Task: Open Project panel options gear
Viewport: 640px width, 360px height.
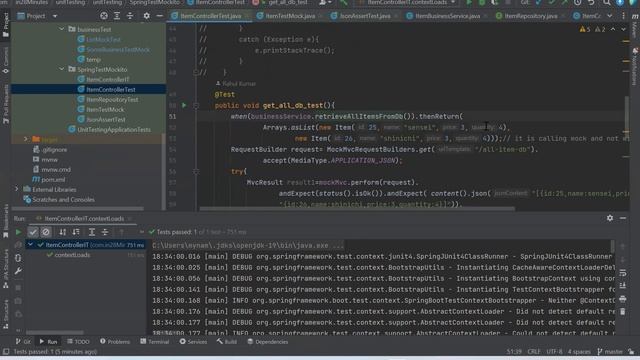Action: [x=147, y=16]
